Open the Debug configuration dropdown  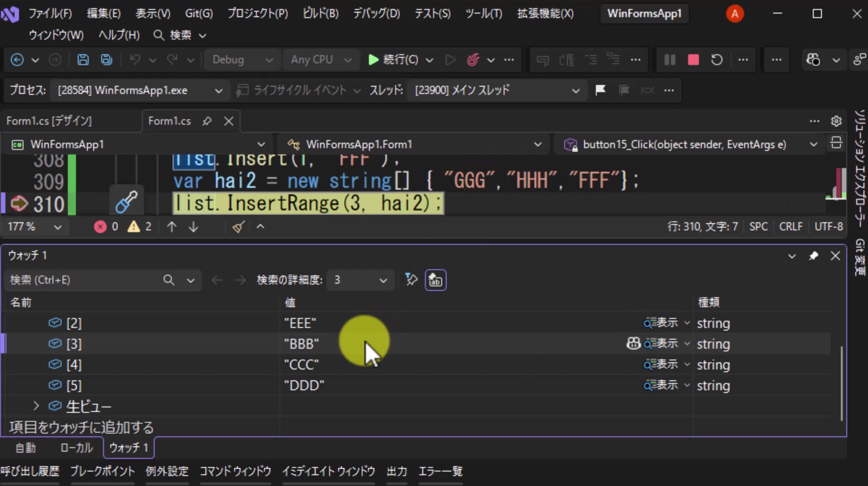242,60
